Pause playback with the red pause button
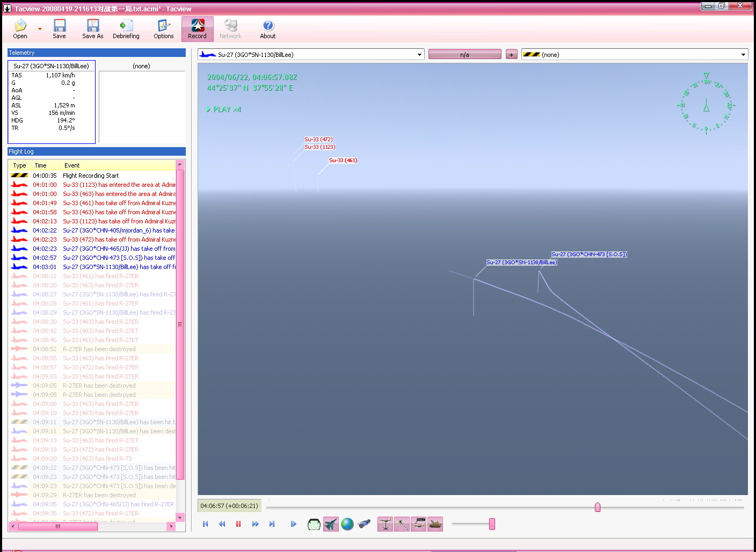The width and height of the screenshot is (756, 552). tap(238, 524)
